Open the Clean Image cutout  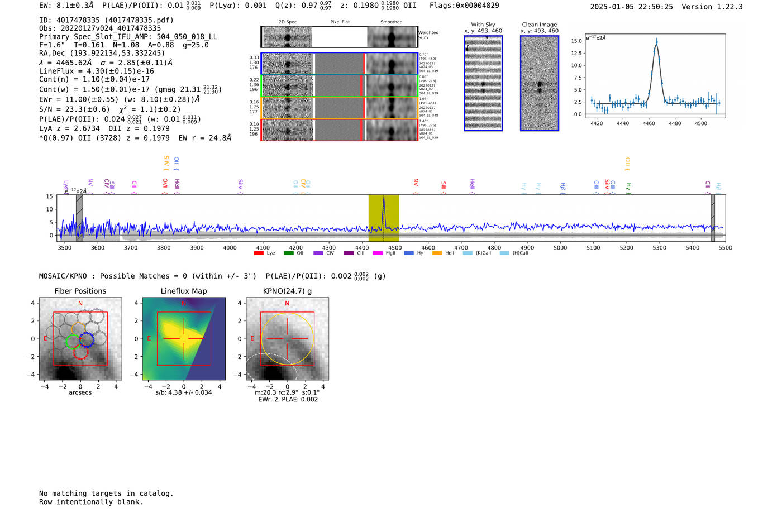point(540,83)
